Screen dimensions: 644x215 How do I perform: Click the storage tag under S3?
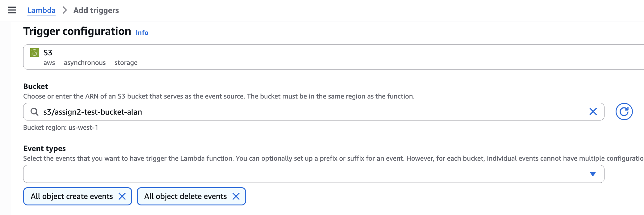(x=126, y=63)
